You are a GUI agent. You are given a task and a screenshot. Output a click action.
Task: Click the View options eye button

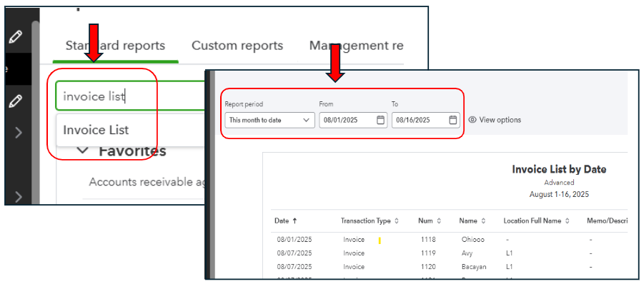495,120
